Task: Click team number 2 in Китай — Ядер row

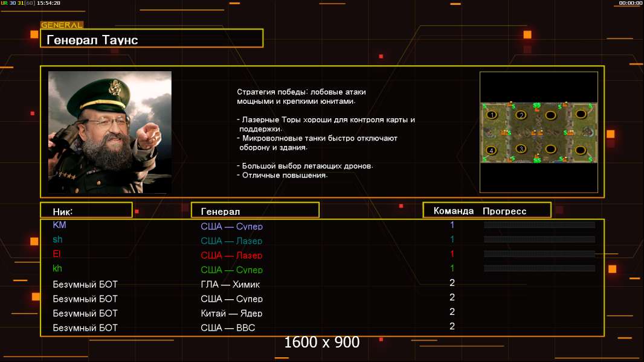Action: click(x=452, y=311)
